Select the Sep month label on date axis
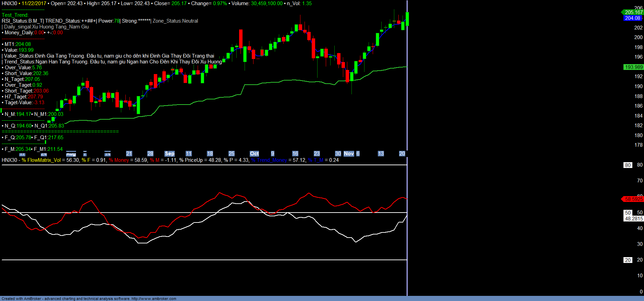The width and height of the screenshot is (644, 301). pyautogui.click(x=170, y=154)
